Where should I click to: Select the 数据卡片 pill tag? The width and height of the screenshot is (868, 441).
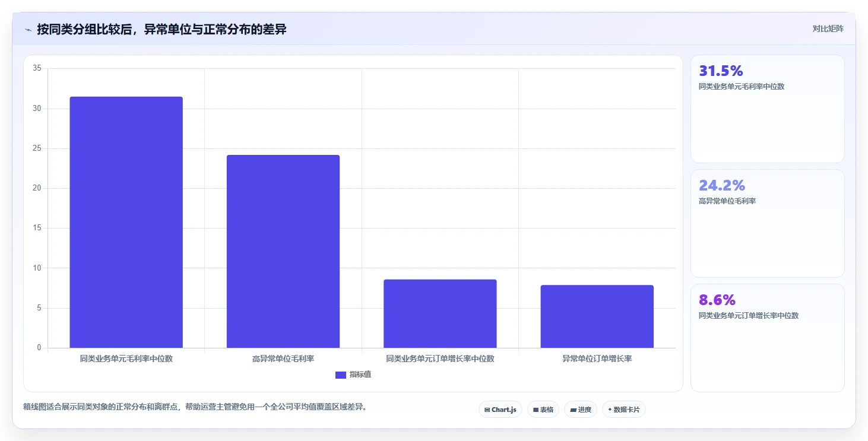624,410
